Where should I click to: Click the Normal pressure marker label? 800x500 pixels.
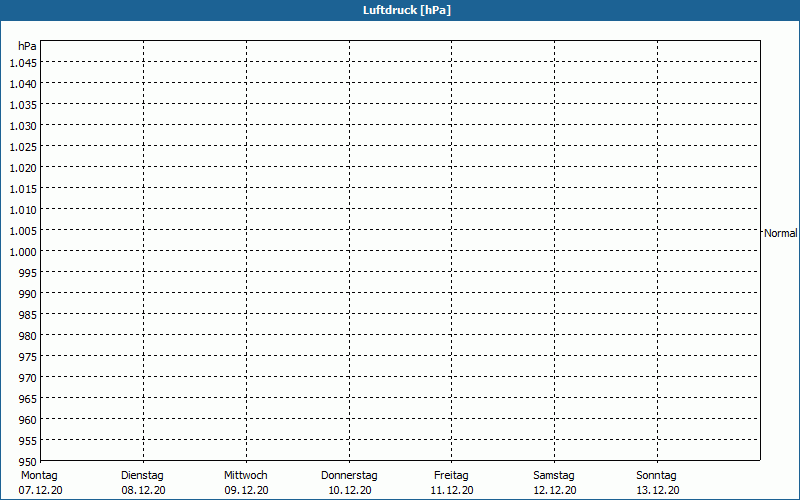(x=781, y=233)
